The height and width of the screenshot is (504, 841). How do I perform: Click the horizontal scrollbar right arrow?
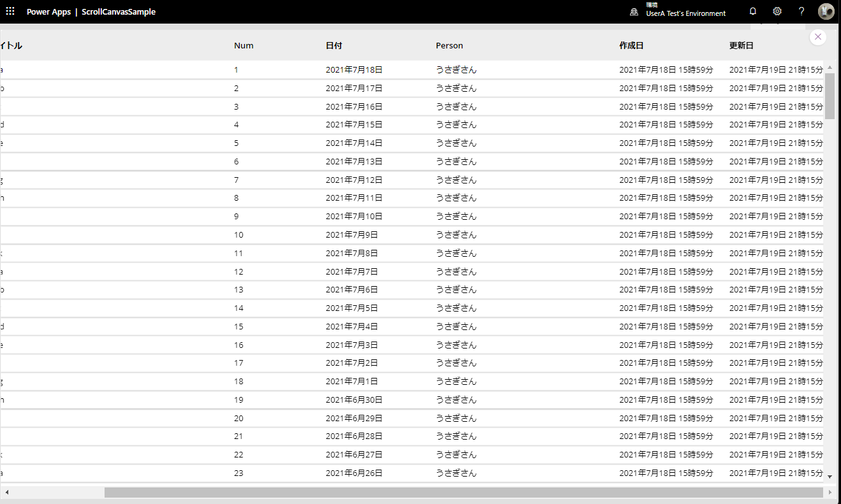coord(830,493)
